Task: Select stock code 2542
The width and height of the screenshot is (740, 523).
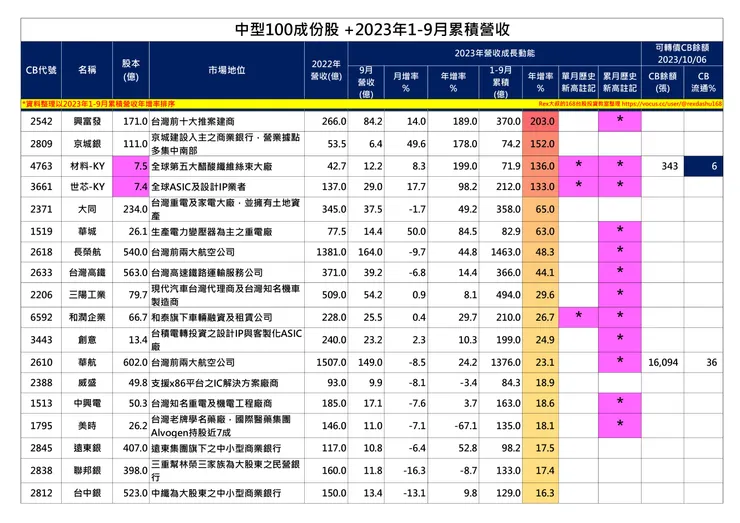Action: (x=41, y=121)
